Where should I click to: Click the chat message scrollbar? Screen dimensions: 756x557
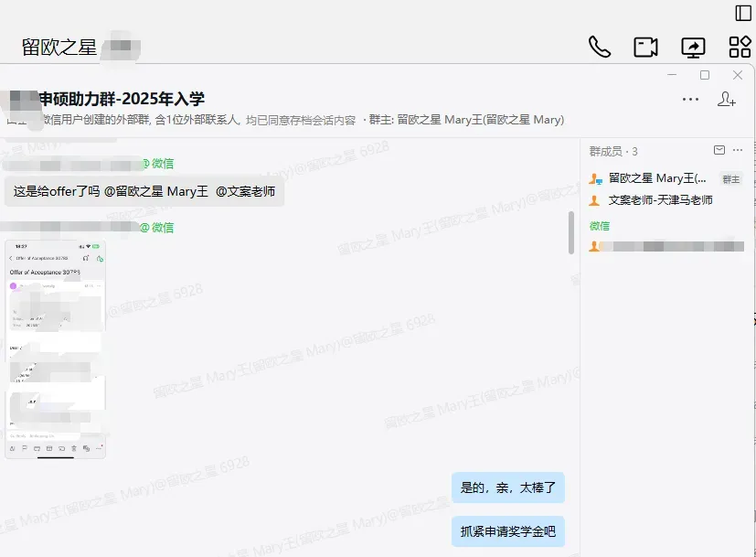click(571, 232)
